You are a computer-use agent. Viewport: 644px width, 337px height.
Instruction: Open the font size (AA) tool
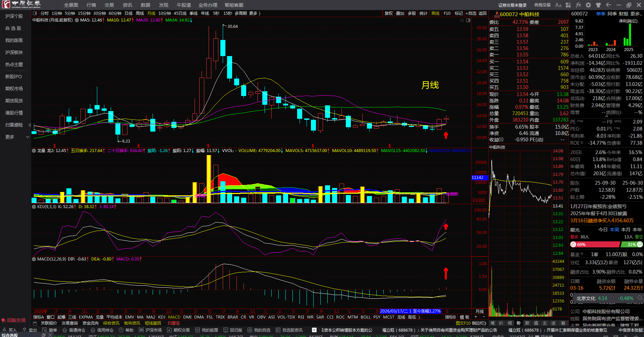pyautogui.click(x=558, y=5)
